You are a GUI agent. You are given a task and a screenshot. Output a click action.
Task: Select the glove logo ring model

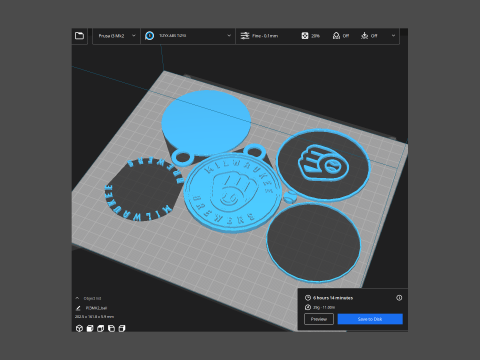(324, 165)
